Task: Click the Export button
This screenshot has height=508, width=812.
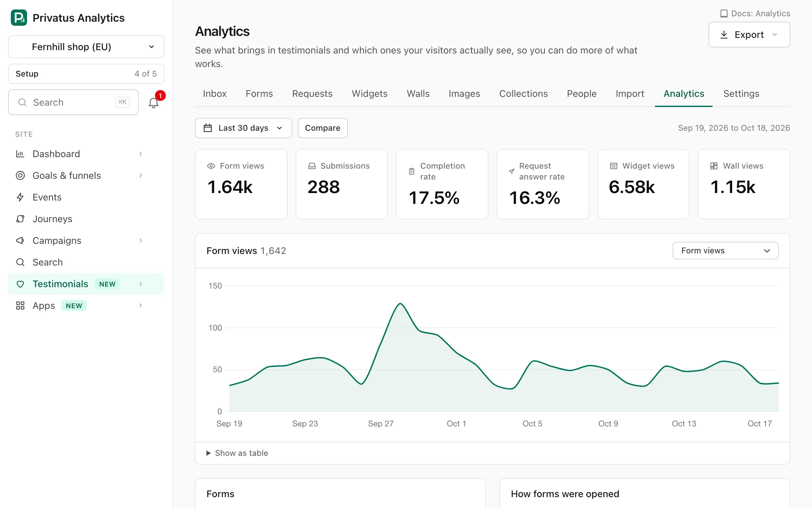Action: click(x=749, y=35)
